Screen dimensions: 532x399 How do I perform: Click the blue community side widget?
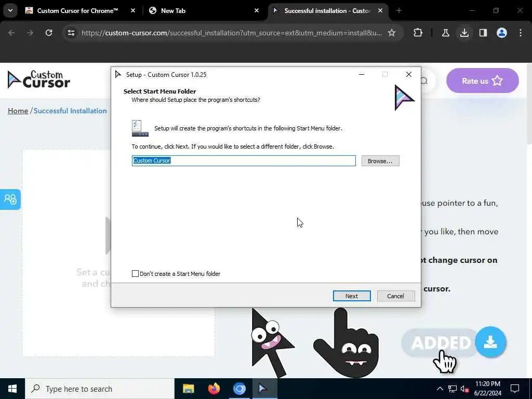pyautogui.click(x=10, y=199)
